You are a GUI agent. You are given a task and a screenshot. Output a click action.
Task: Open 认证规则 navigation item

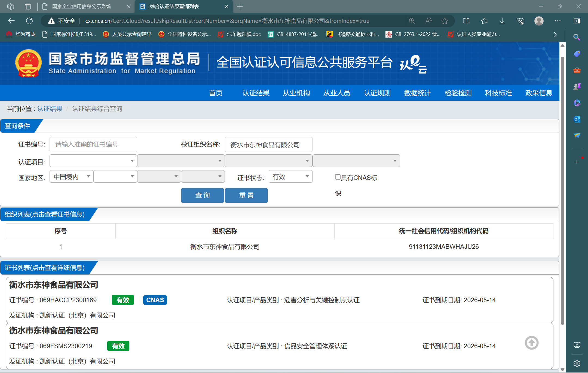point(377,93)
